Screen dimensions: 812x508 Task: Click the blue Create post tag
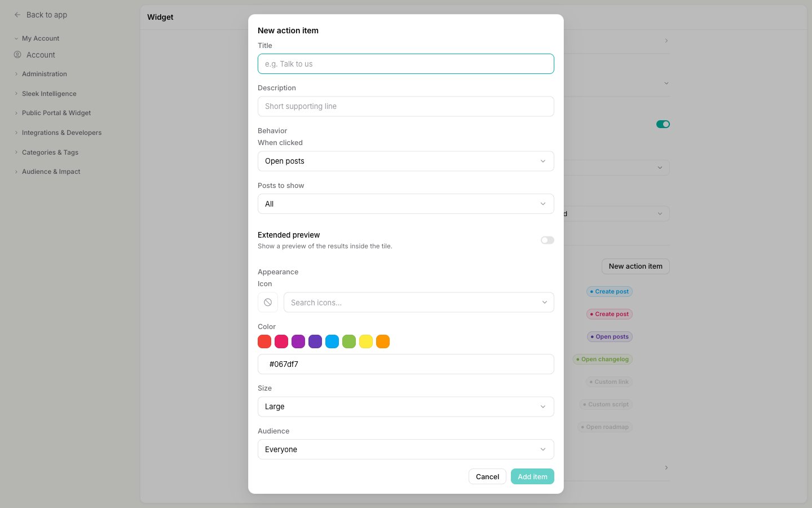pos(610,292)
